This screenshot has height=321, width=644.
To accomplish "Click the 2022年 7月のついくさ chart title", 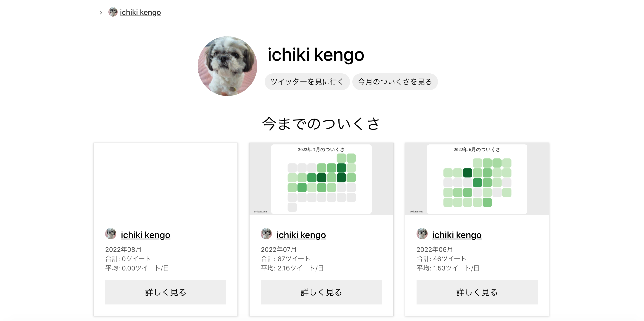I will coord(321,150).
